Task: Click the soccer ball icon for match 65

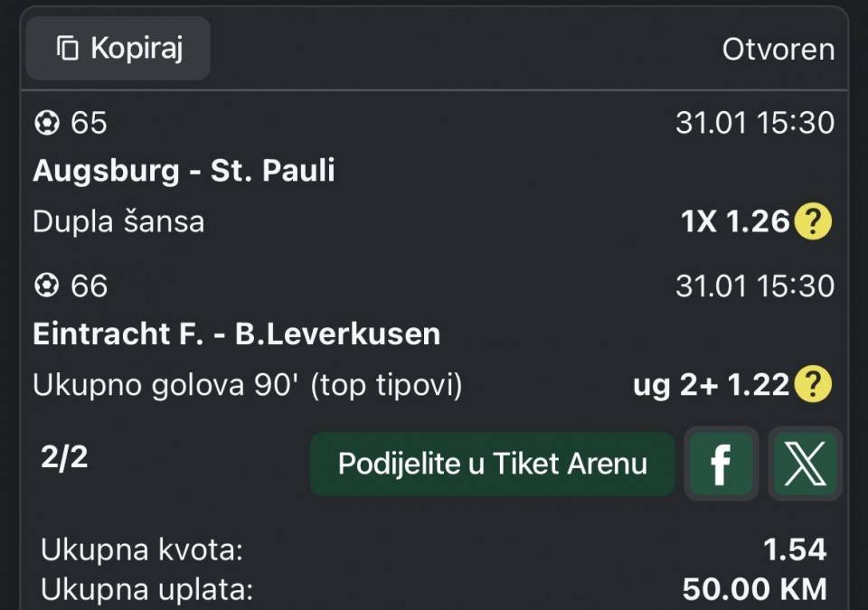Action: click(x=46, y=123)
